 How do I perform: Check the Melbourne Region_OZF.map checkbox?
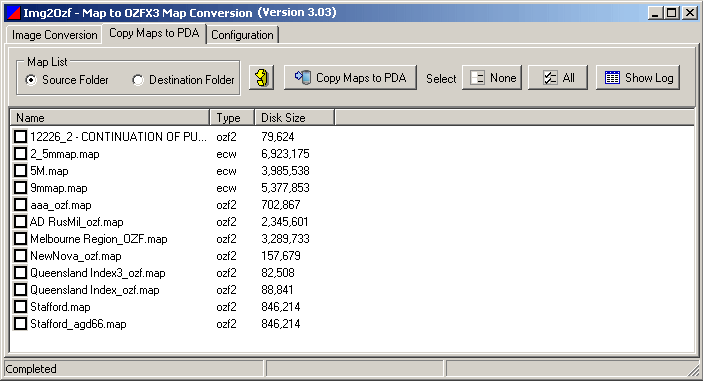coord(20,239)
